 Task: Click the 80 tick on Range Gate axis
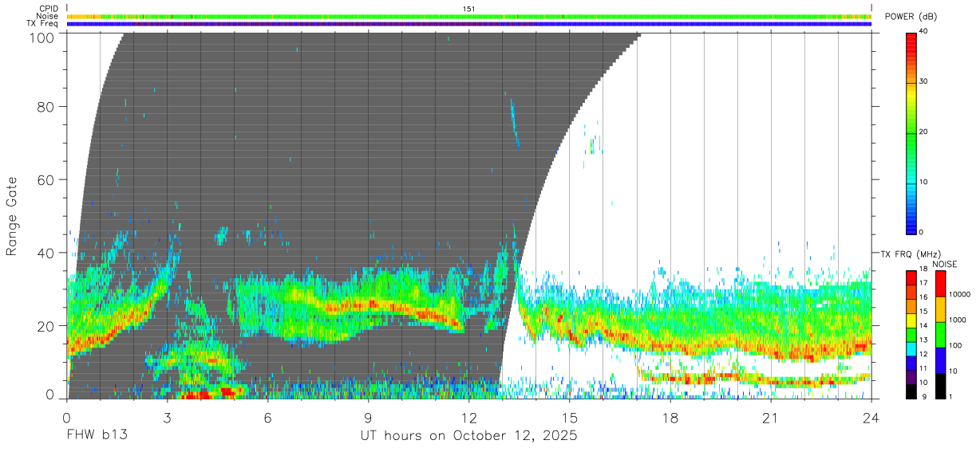tap(46, 106)
